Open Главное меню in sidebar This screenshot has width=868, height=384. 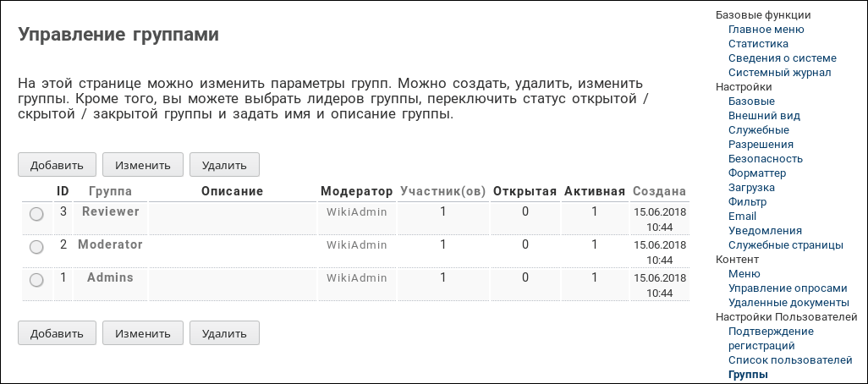pyautogui.click(x=766, y=30)
